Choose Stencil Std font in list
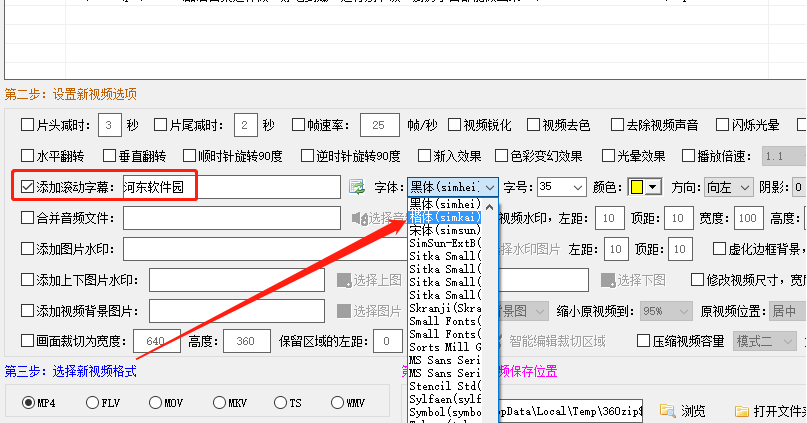Viewport: 807px width, 423px height. click(x=446, y=386)
